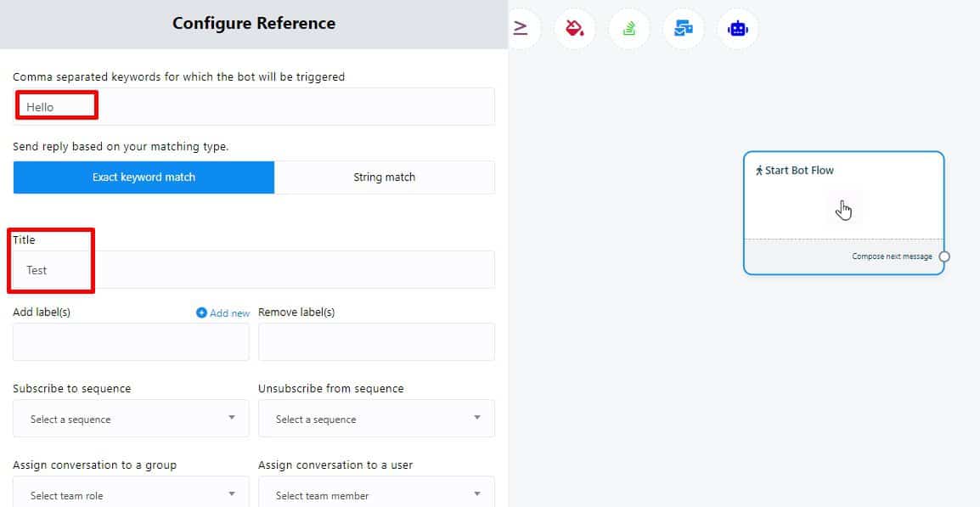Viewport: 980px width, 507px height.
Task: Expand Unsubscribe from sequence dropdown
Action: [376, 419]
